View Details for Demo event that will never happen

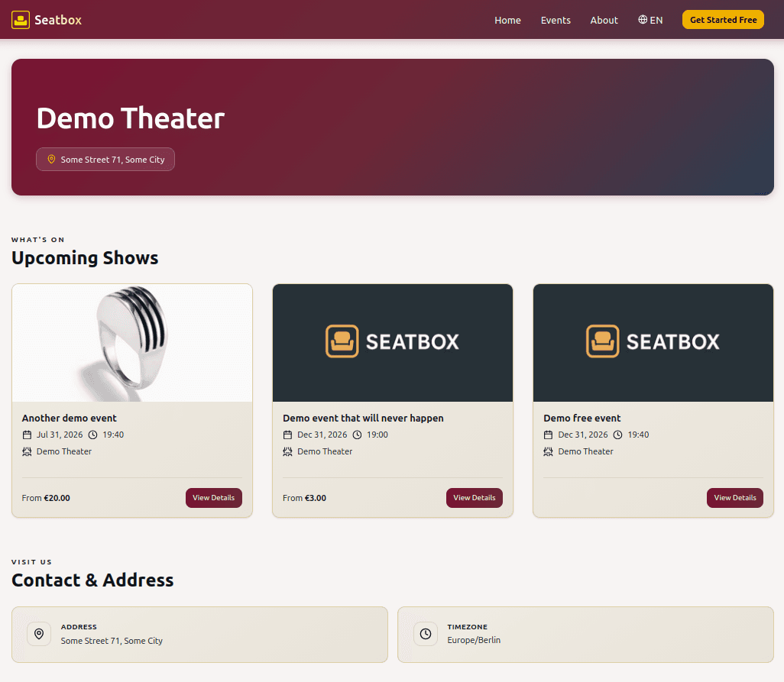(x=474, y=498)
